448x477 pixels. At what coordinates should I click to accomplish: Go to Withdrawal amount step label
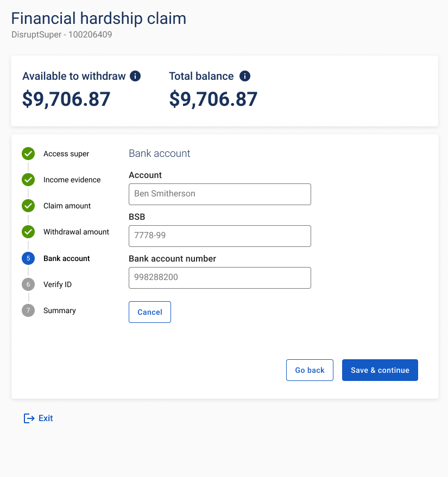point(76,232)
